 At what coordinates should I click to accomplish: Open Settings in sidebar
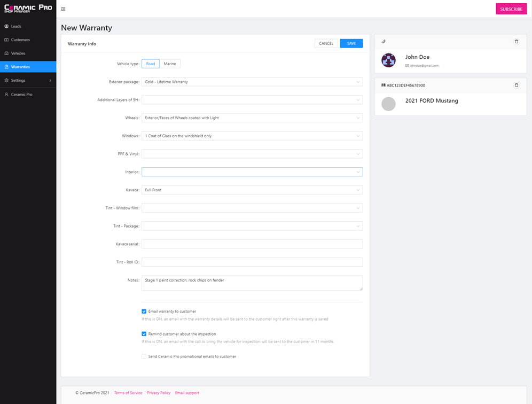28,81
